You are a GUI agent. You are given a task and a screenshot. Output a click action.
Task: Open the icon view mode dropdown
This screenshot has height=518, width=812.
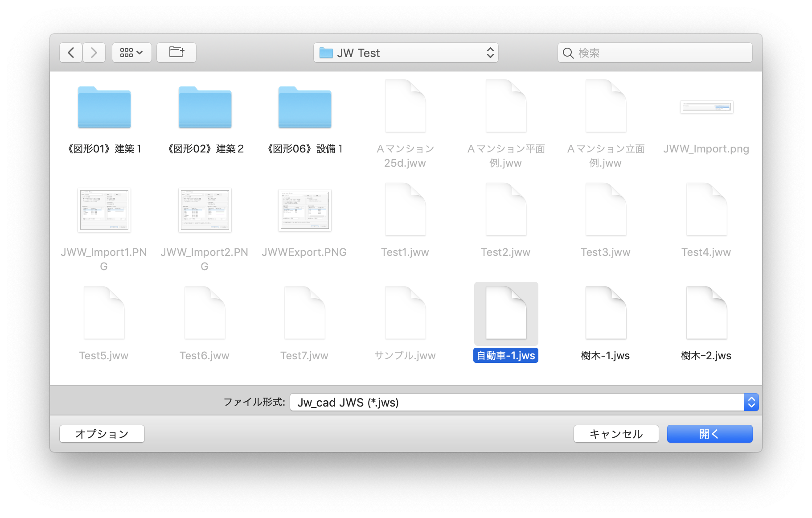click(x=132, y=53)
